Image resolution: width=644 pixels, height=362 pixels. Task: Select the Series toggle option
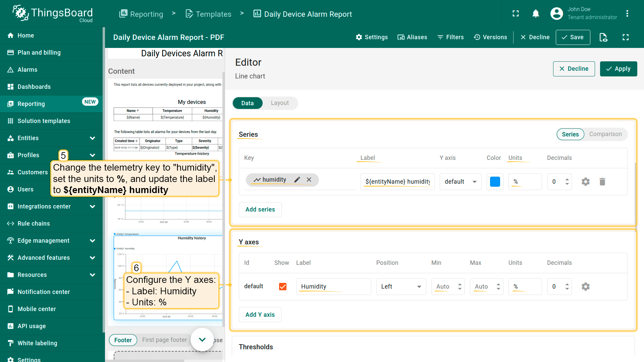(570, 134)
